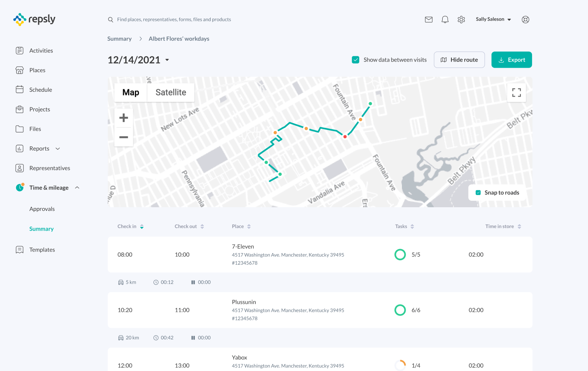Switch the map to Satellite view

point(171,93)
